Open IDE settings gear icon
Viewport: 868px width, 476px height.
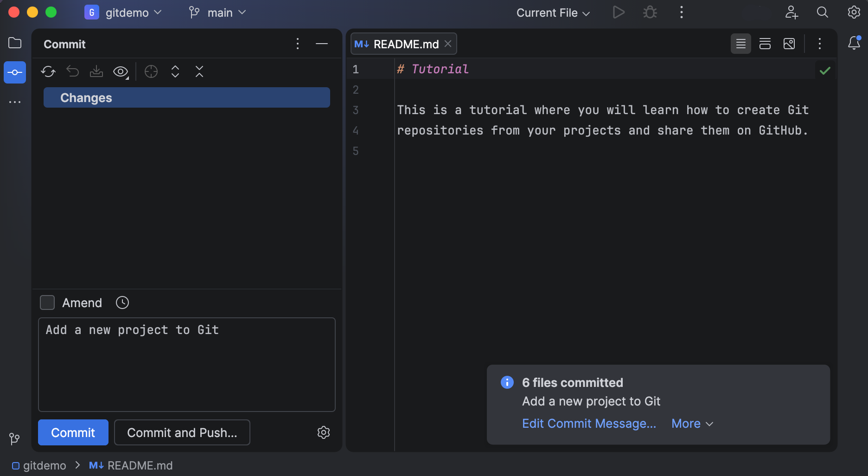[x=854, y=13]
